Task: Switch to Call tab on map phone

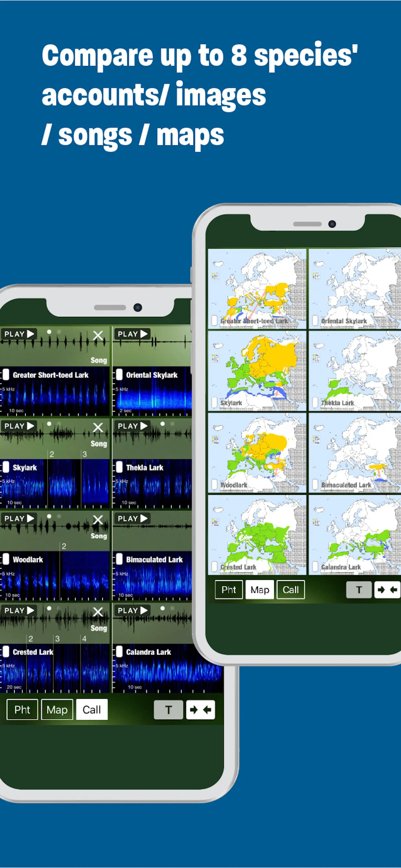Action: coord(291,590)
